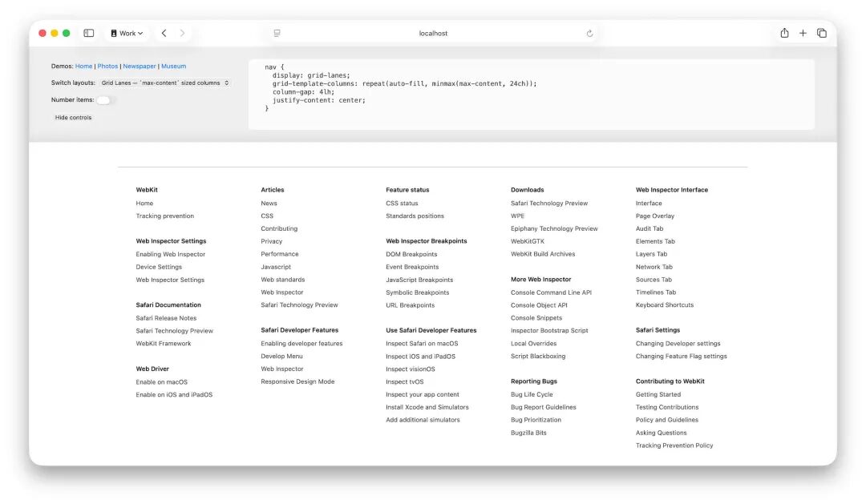The height and width of the screenshot is (504, 866).
Task: Click the page reader icon in address bar
Action: (277, 33)
